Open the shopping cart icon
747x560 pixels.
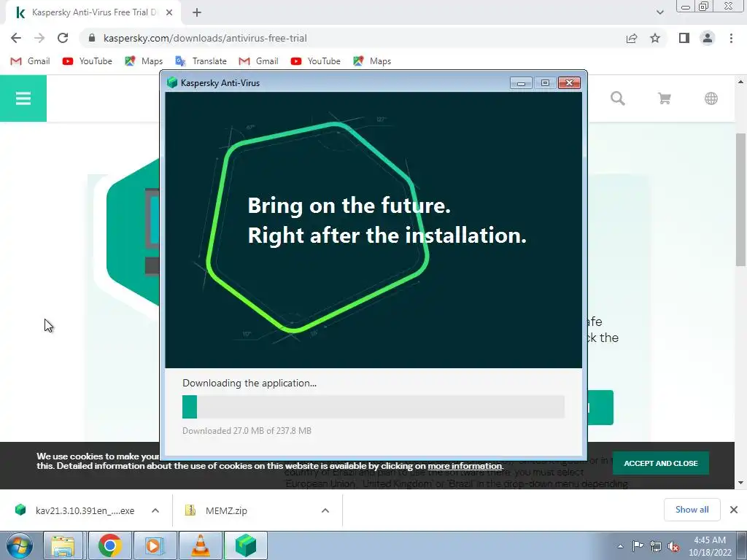click(x=665, y=98)
